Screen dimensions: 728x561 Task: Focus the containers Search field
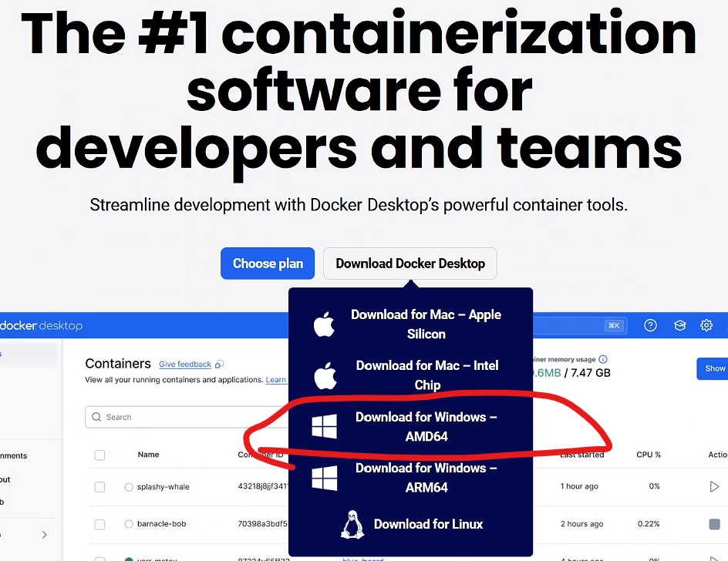click(x=187, y=417)
